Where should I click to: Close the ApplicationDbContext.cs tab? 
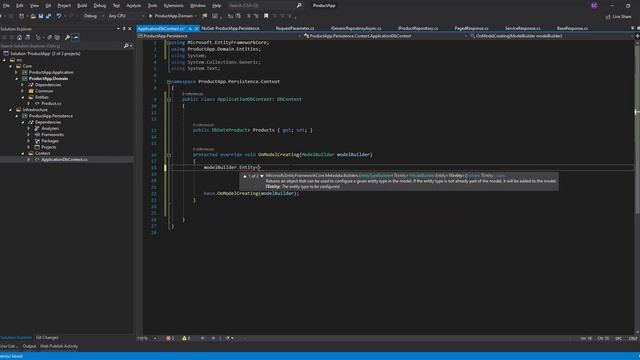click(196, 29)
